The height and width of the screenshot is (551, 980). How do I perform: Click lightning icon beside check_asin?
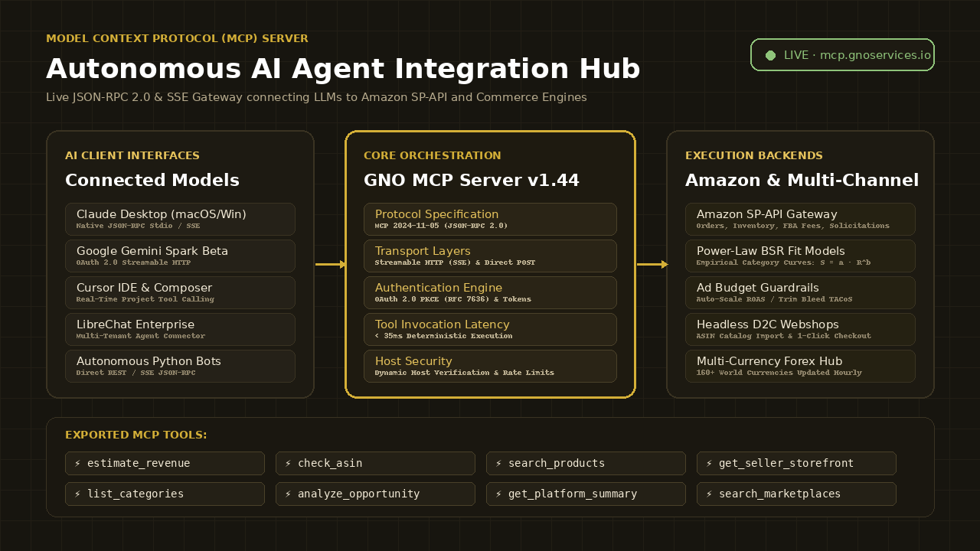tap(288, 464)
